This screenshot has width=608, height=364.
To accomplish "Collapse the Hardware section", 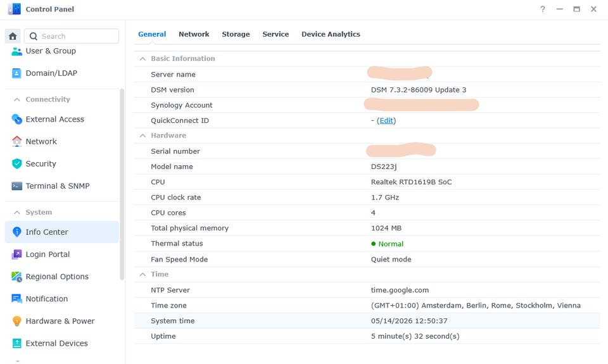I will click(142, 135).
